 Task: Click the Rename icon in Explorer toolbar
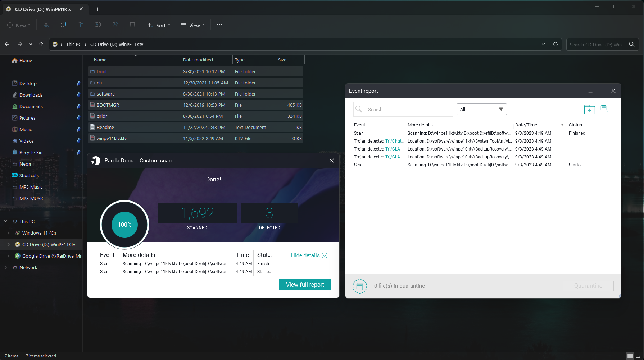click(98, 25)
